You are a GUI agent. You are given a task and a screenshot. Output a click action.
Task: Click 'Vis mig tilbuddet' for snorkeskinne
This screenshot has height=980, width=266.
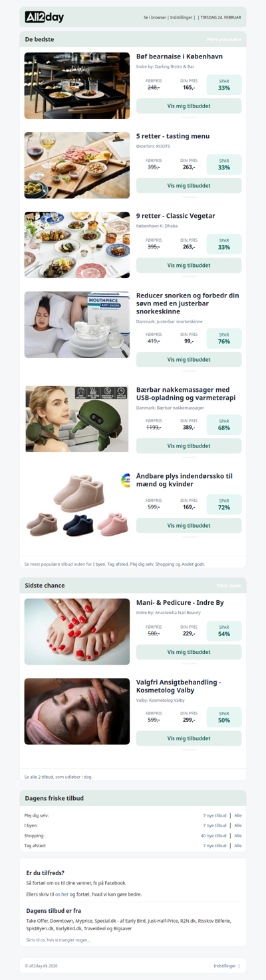(189, 359)
